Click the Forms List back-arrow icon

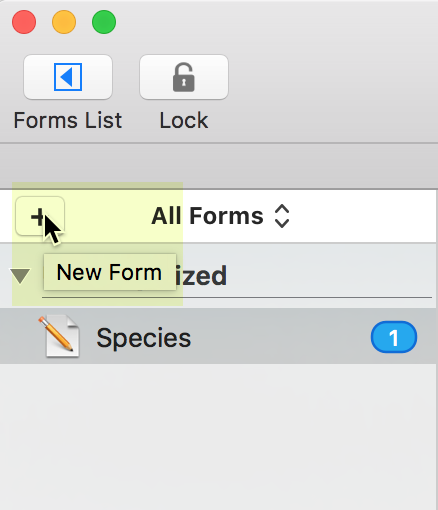click(x=68, y=77)
